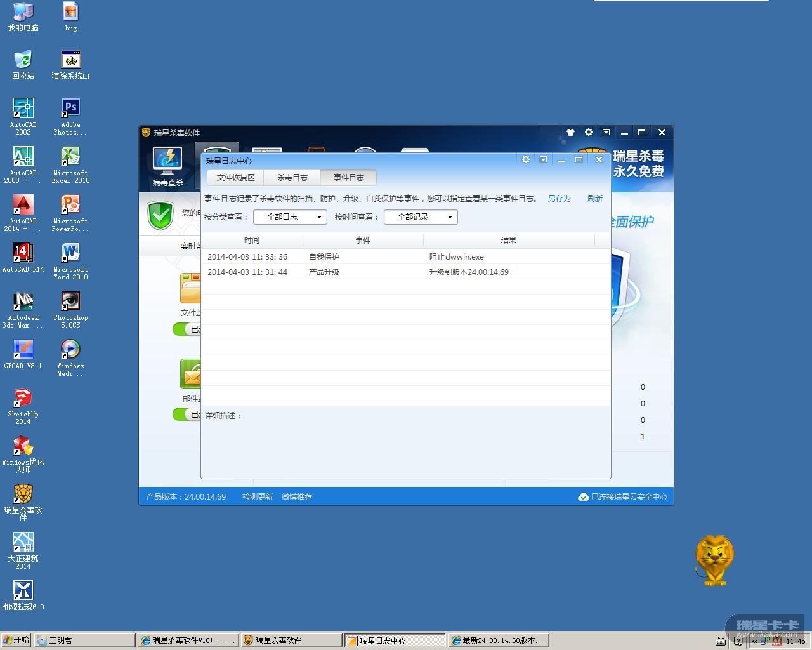The height and width of the screenshot is (650, 812).
Task: Click the 瑞星日志中心 taskbar button
Action: pos(395,640)
